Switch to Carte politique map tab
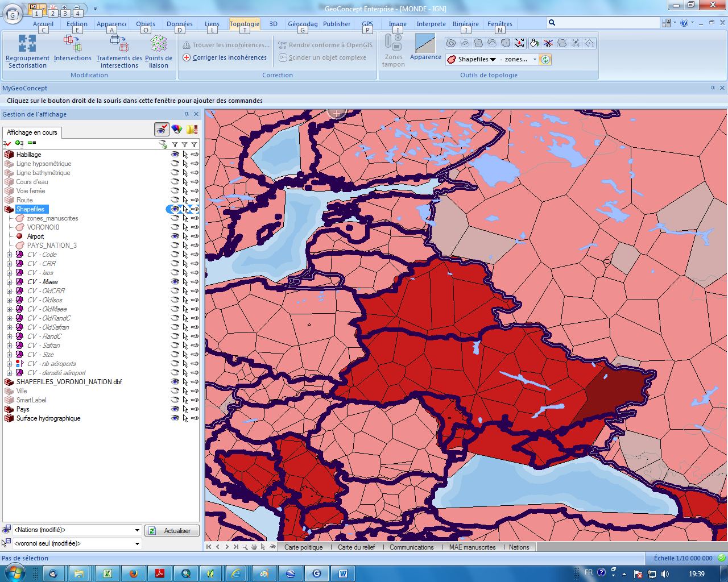728x582 pixels. coord(303,547)
